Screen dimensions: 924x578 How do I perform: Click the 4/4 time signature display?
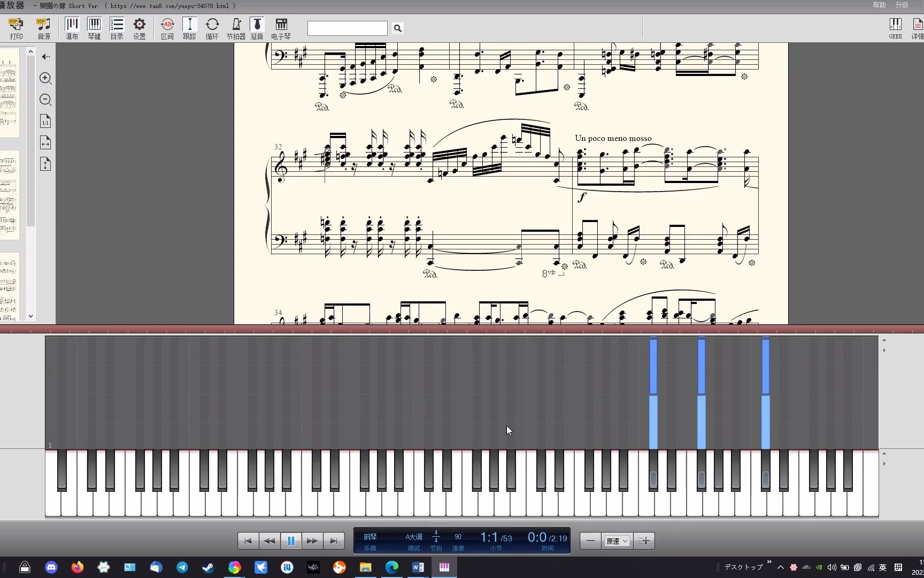[436, 536]
